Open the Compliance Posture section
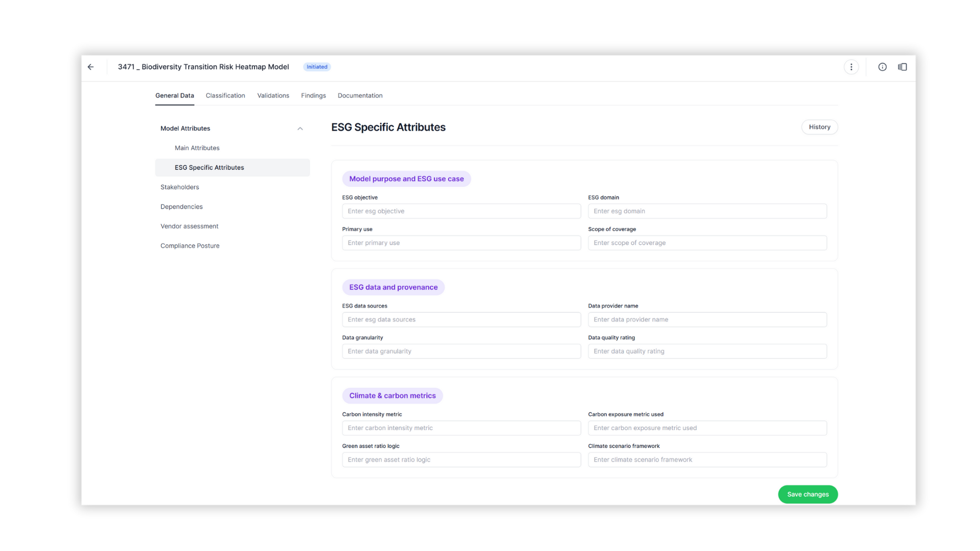980x551 pixels. [190, 245]
